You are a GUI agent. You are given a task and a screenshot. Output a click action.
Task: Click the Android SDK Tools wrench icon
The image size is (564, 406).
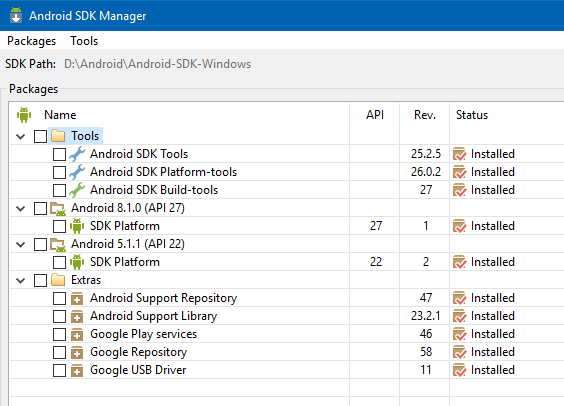(x=77, y=154)
